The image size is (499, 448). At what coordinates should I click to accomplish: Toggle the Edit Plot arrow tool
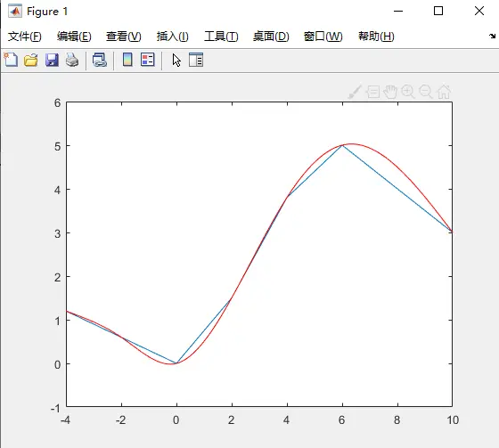[x=176, y=60]
